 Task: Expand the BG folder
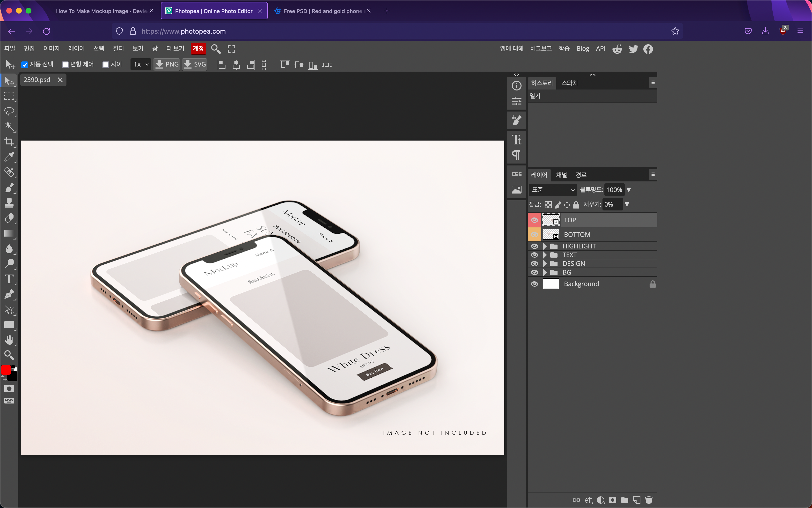point(545,272)
